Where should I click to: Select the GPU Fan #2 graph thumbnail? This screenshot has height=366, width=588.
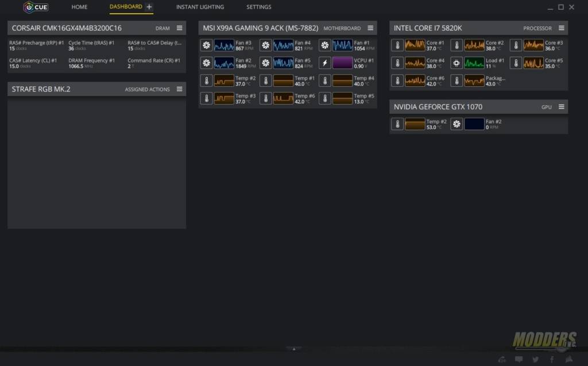click(474, 124)
